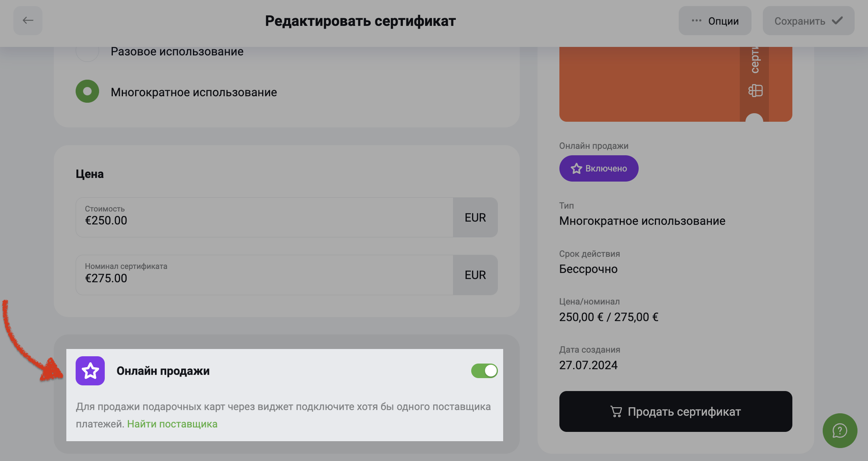The width and height of the screenshot is (868, 461).
Task: Open the Найти поставщика link
Action: [x=172, y=424]
